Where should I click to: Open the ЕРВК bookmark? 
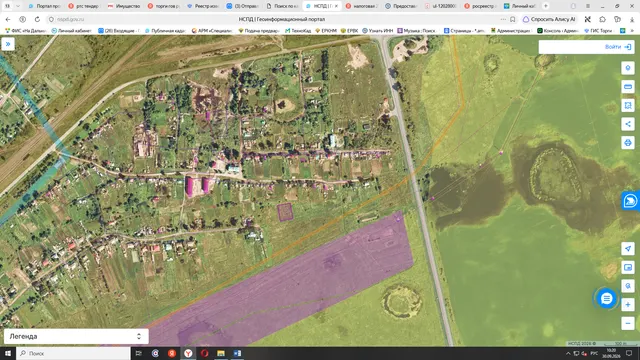(x=349, y=31)
